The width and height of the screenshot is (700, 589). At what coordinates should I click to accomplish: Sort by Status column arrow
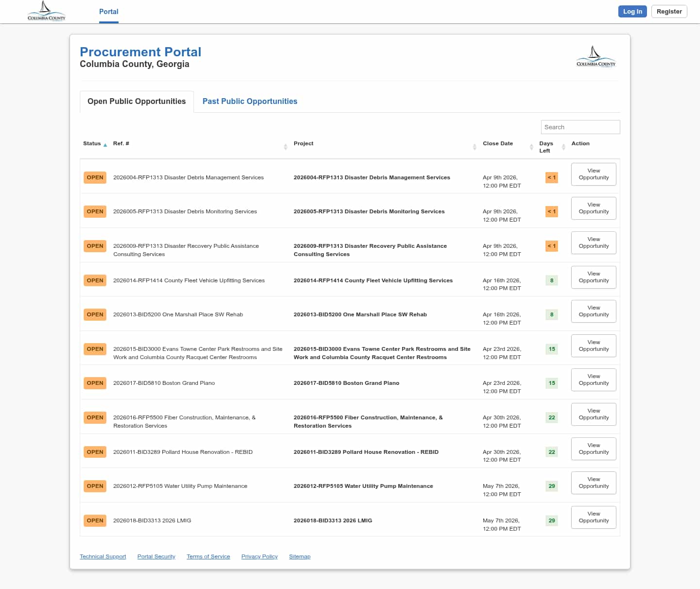[105, 145]
